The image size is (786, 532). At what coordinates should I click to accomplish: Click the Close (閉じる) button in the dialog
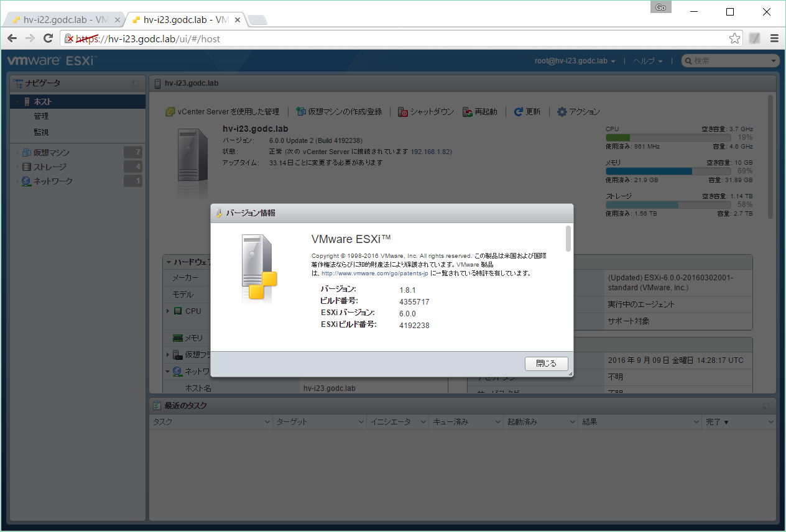tap(547, 364)
